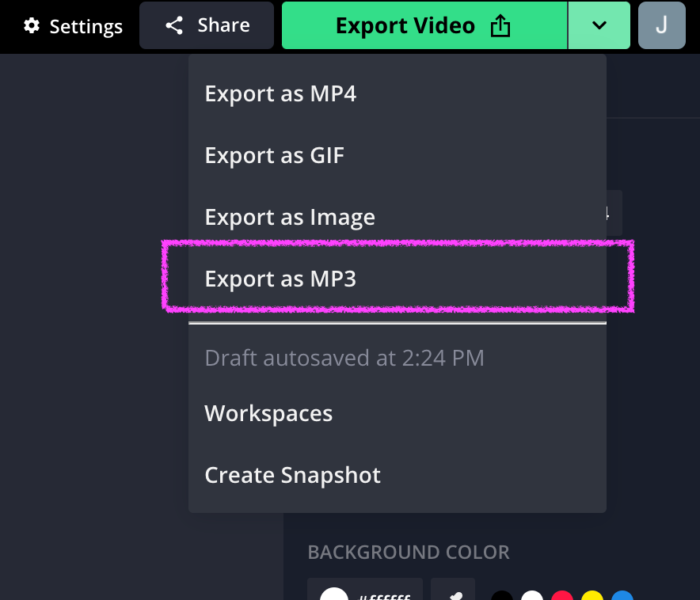The height and width of the screenshot is (600, 700).
Task: Select Create Snapshot menu entry
Action: tap(292, 475)
